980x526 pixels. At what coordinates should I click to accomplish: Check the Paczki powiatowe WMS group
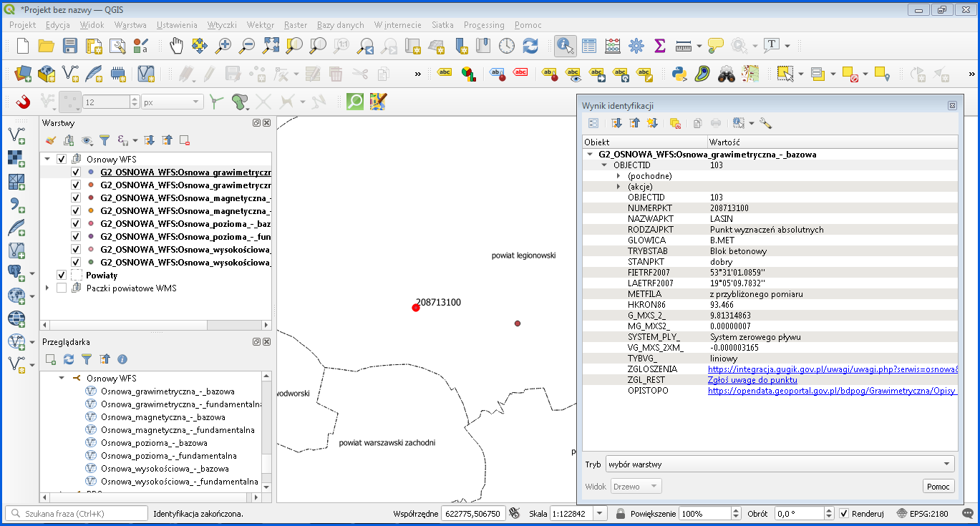pos(62,288)
